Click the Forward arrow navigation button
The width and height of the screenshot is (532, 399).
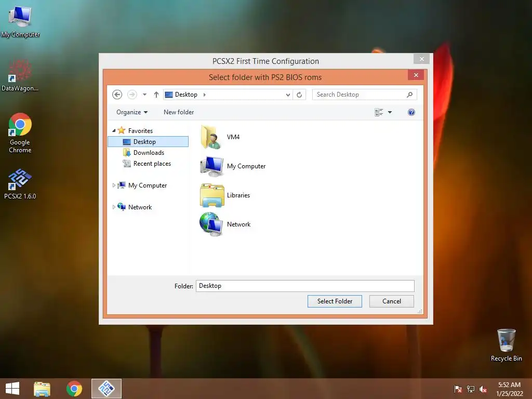pos(132,95)
